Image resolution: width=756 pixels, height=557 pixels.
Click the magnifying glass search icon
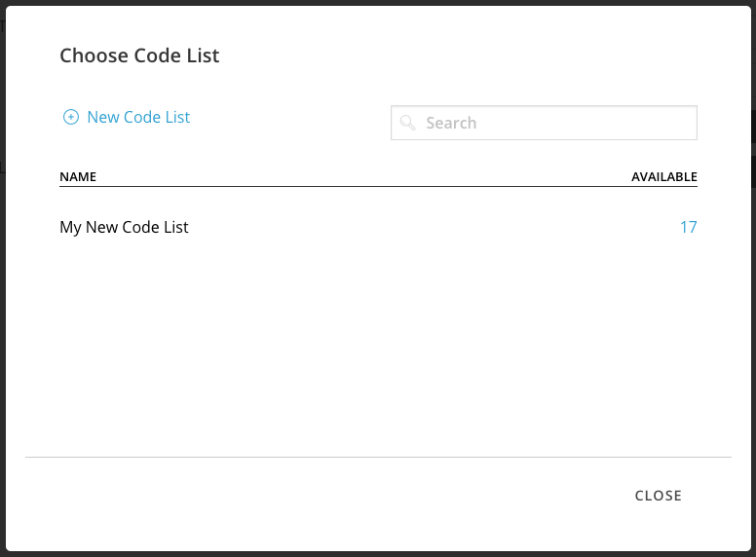pos(408,123)
